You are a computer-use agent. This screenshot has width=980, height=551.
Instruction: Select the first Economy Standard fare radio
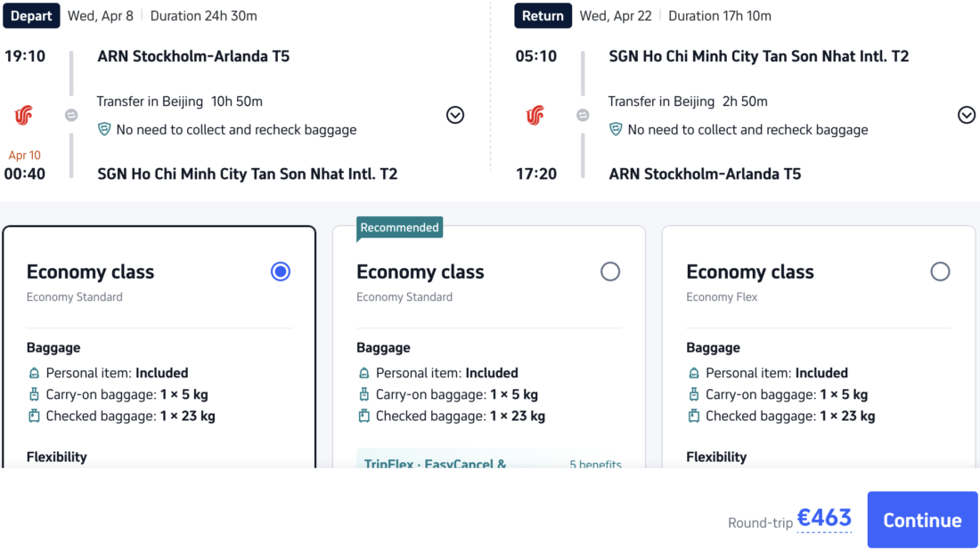pyautogui.click(x=281, y=271)
